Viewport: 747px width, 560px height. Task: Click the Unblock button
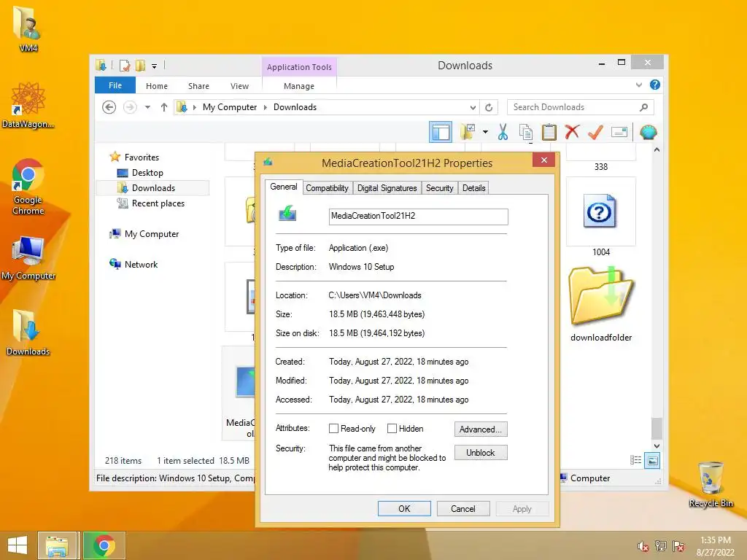(481, 452)
